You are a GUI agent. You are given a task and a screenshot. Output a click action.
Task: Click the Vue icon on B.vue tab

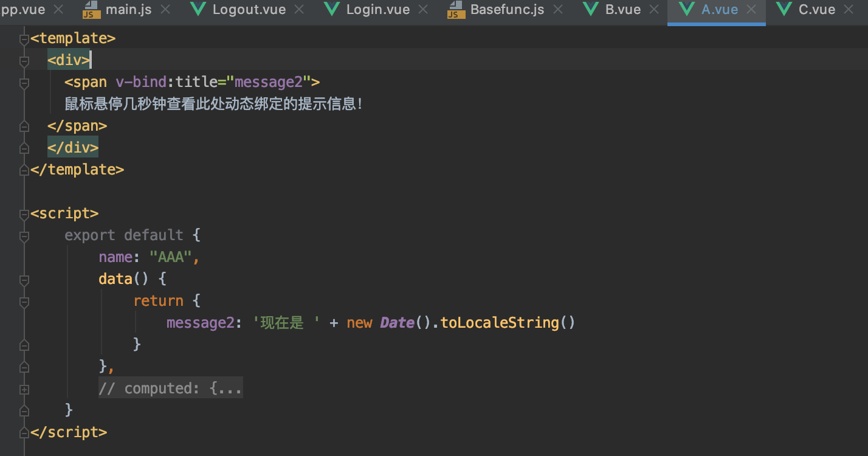pyautogui.click(x=590, y=10)
